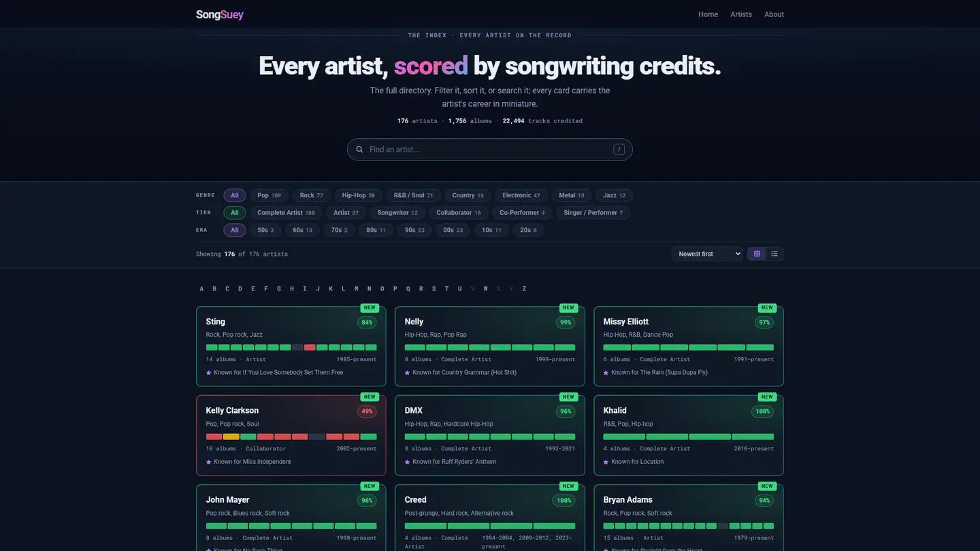Click Bryan Adams' album score bar
This screenshot has height=551, width=980.
[x=689, y=526]
